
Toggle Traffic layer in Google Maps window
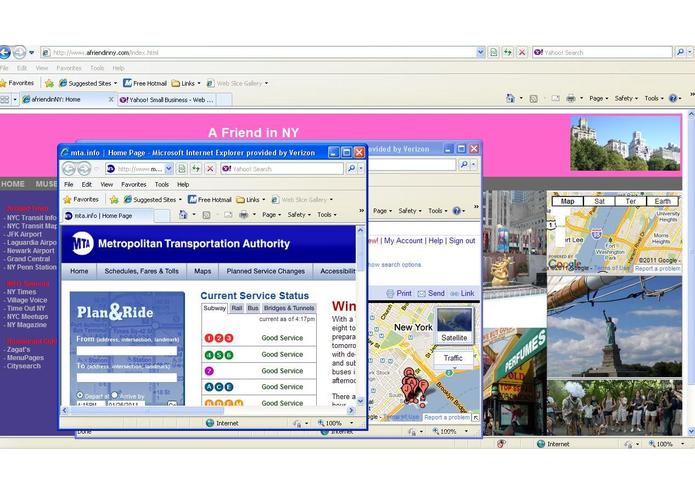click(453, 358)
